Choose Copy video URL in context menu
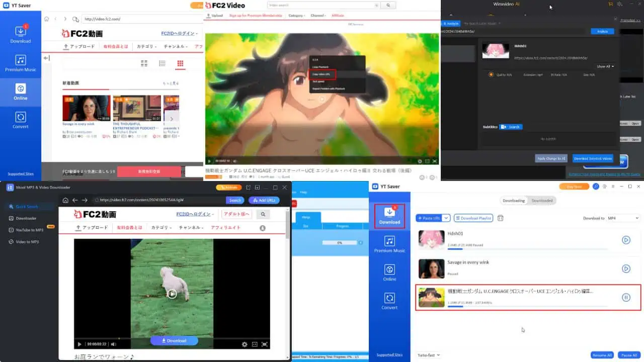Image resolution: width=644 pixels, height=362 pixels. [322, 74]
